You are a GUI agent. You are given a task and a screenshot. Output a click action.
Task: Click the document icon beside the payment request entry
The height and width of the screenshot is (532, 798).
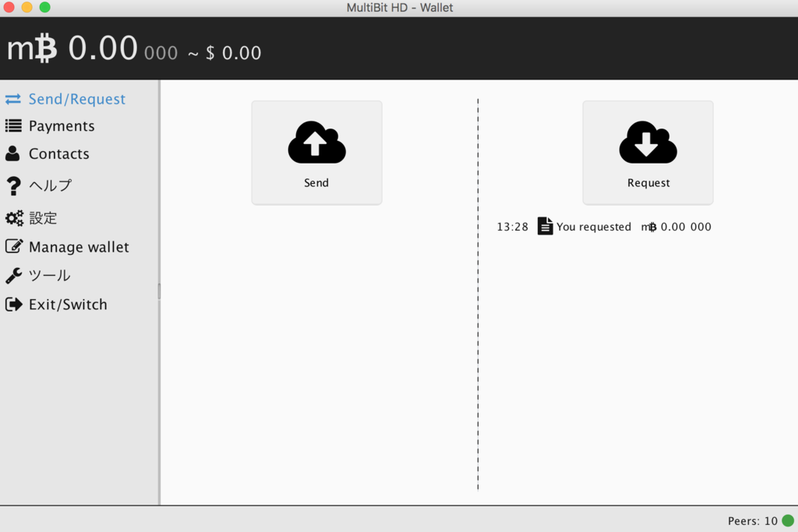543,226
